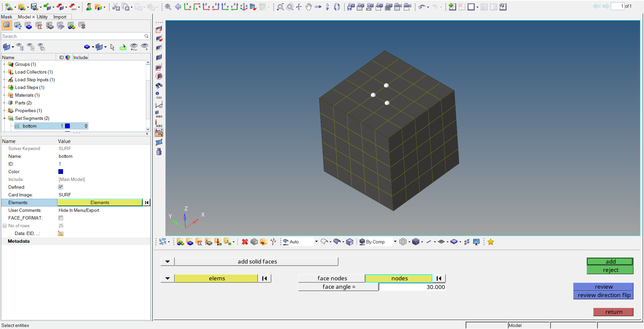Switch selection mode from nodes to face nodes
Viewport: 644px width, 329px height.
[x=332, y=278]
